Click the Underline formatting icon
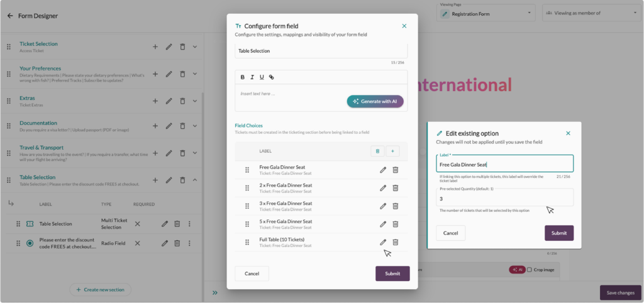This screenshot has height=303, width=644. point(262,77)
